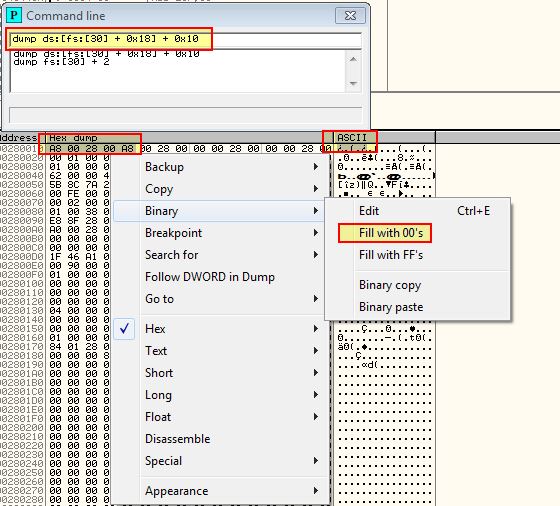Select history entry 'dump fs:[30] + 2'
This screenshot has width=560, height=506.
tap(61, 62)
